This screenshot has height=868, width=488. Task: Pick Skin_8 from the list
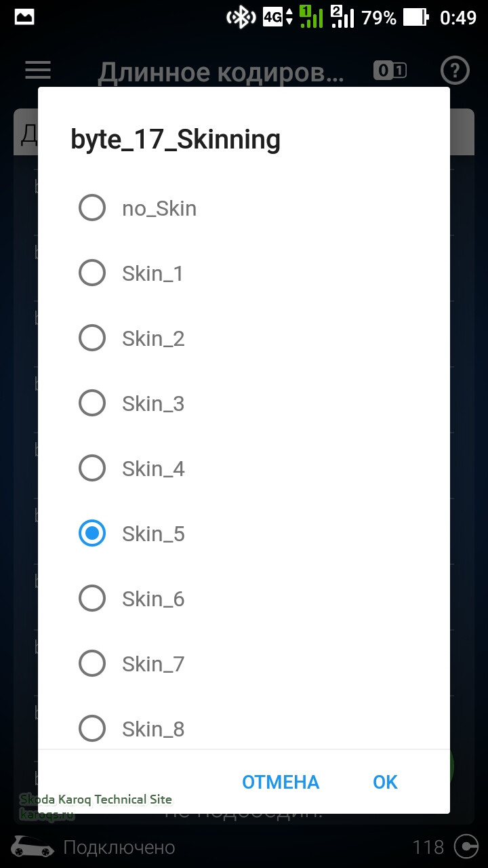[x=92, y=729]
